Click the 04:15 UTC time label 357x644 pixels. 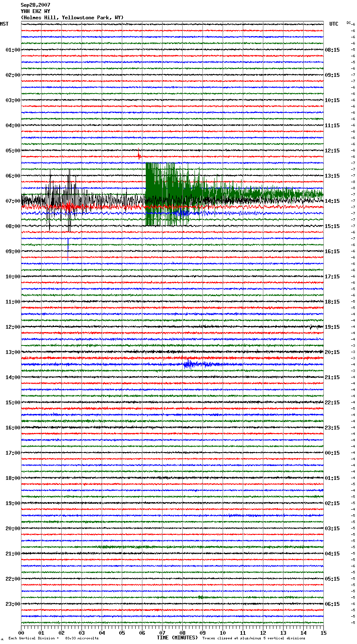point(332,554)
